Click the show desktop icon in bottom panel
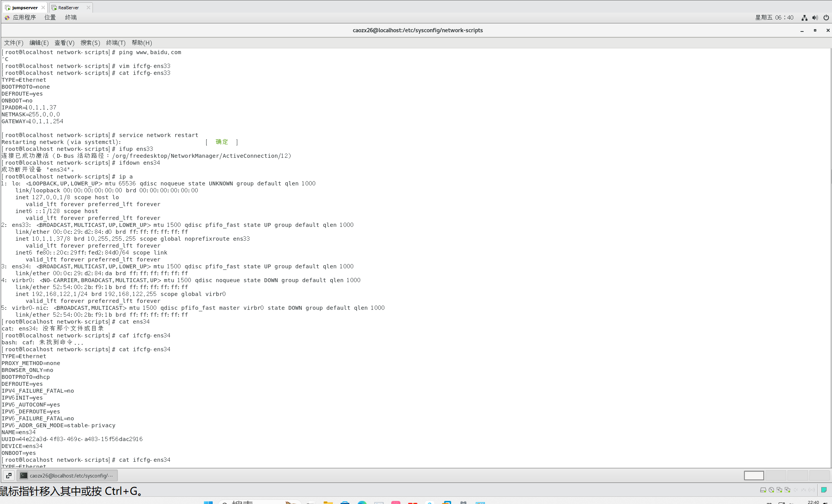Viewport: 832px width, 504px height. (x=9, y=476)
